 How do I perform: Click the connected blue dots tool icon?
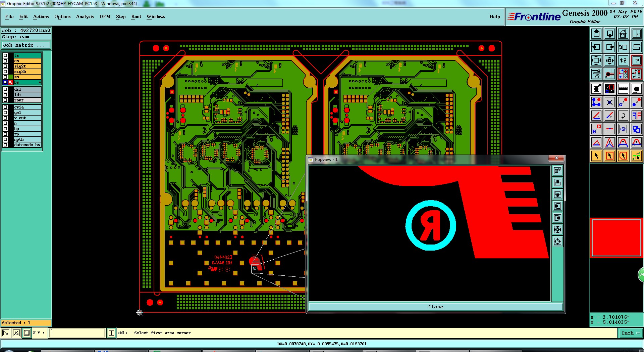tap(596, 102)
